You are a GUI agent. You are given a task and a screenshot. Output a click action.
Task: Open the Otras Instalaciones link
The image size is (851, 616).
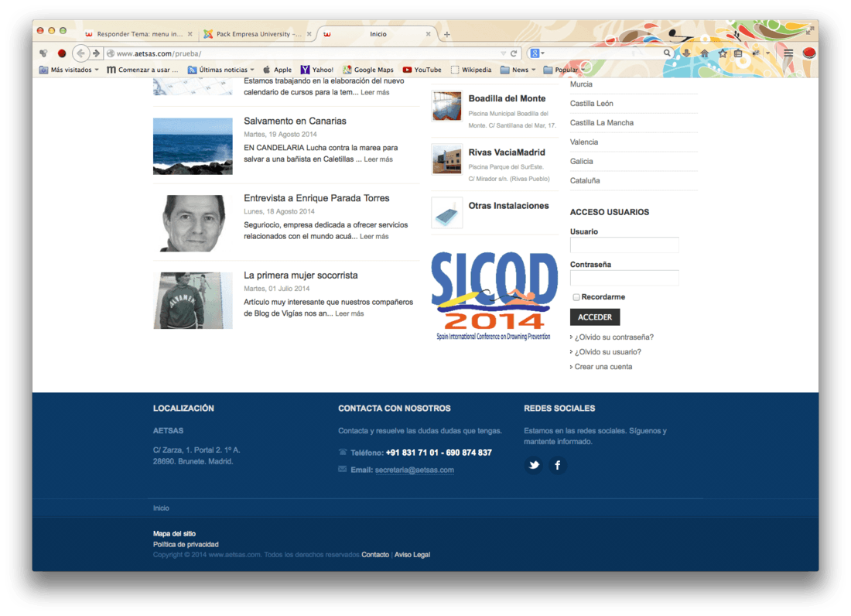coord(508,206)
